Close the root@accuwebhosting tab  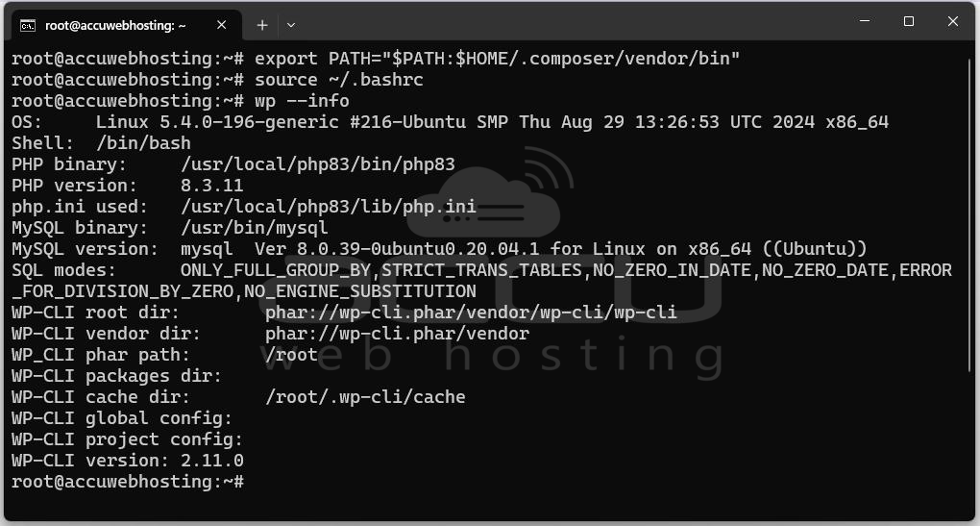point(221,25)
